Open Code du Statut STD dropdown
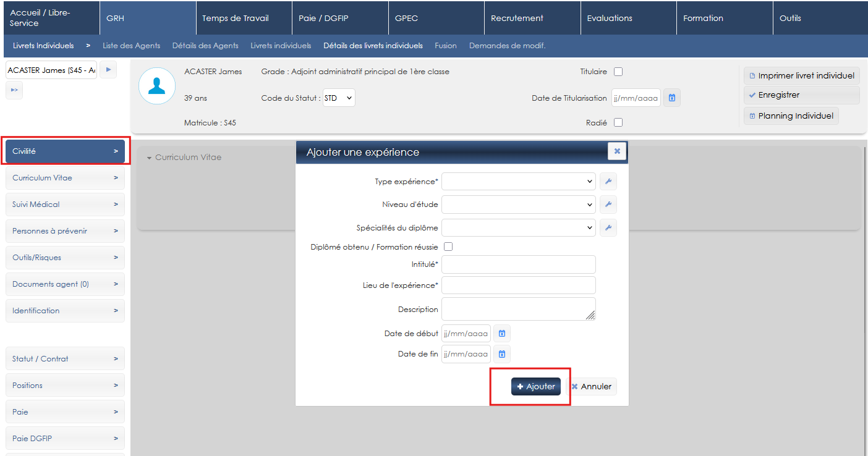Screen dimensions: 868x456 coord(339,98)
